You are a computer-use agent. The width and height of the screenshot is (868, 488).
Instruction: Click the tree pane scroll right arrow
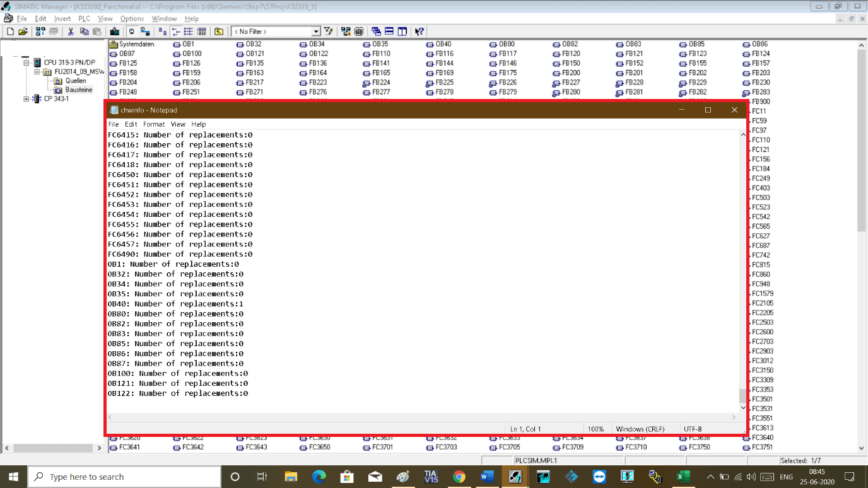point(99,448)
